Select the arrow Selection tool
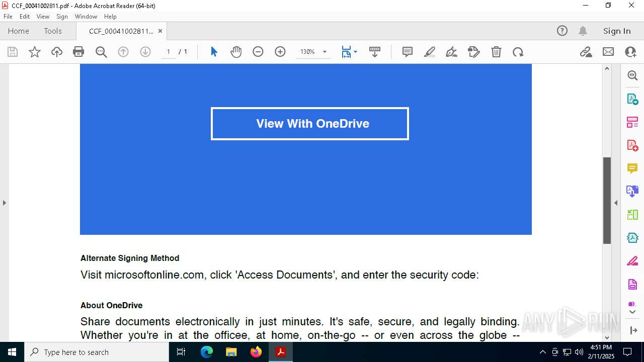Image resolution: width=644 pixels, height=362 pixels. 214,52
